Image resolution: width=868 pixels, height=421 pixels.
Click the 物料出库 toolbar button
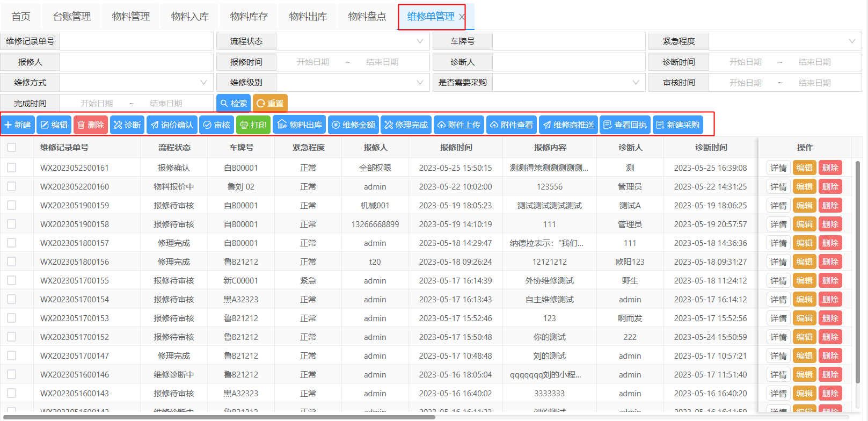click(x=300, y=125)
